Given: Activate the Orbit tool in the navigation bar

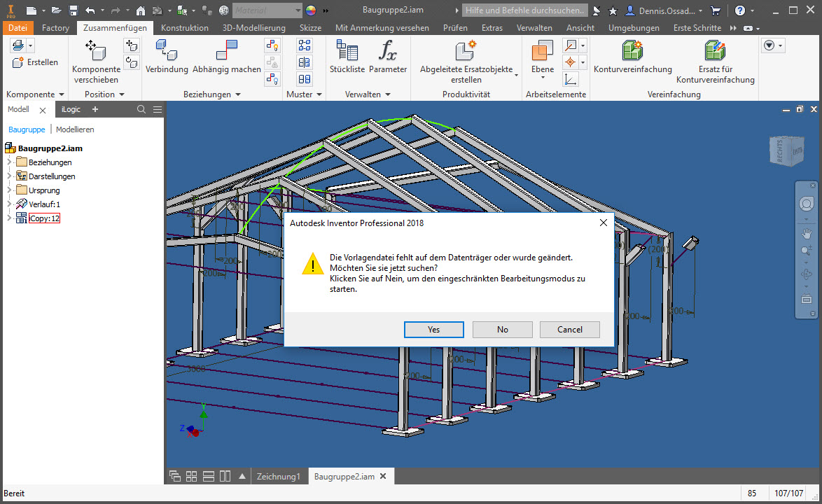Looking at the screenshot, I should click(x=807, y=274).
